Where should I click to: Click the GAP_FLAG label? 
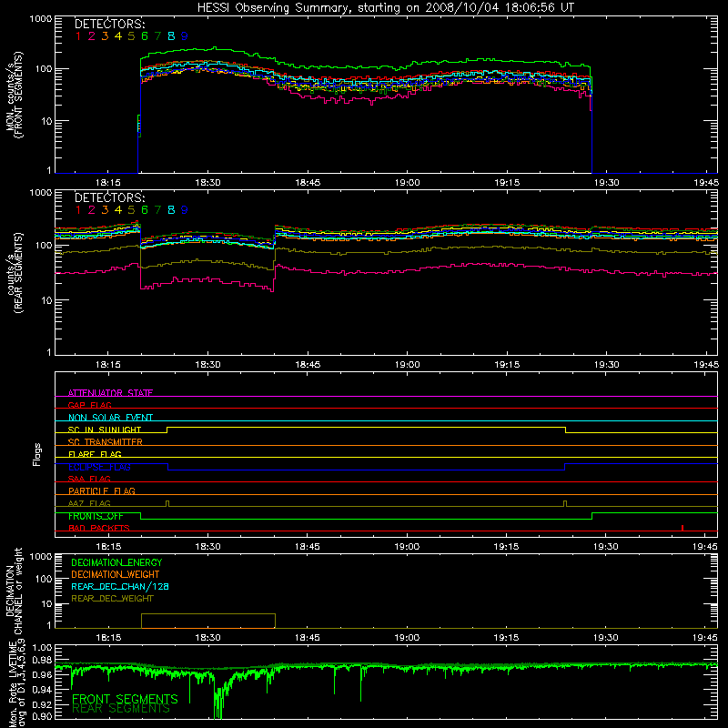point(89,405)
